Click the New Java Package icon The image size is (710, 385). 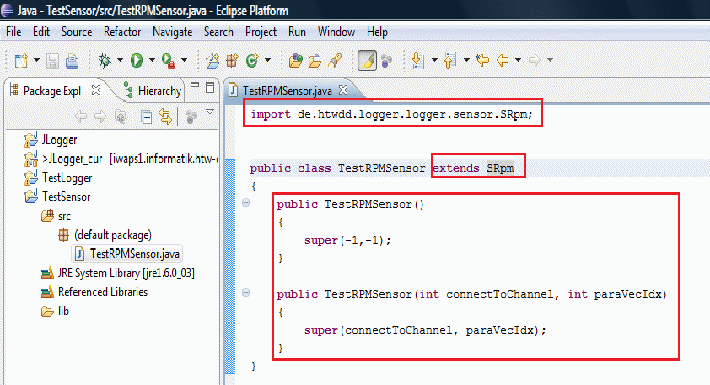[232, 61]
